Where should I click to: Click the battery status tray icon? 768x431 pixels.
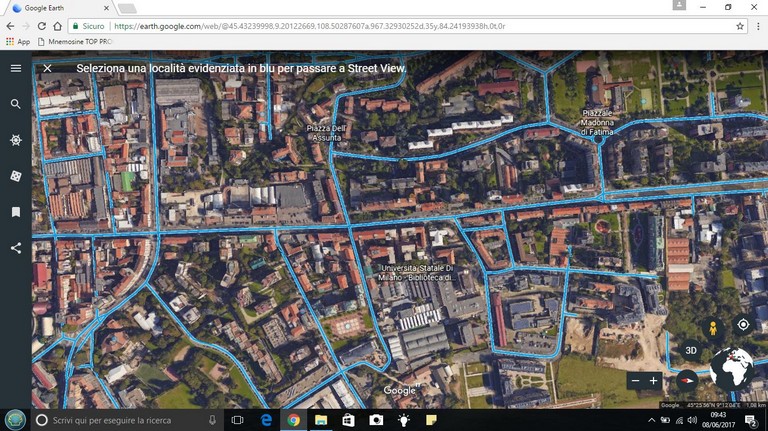click(665, 420)
